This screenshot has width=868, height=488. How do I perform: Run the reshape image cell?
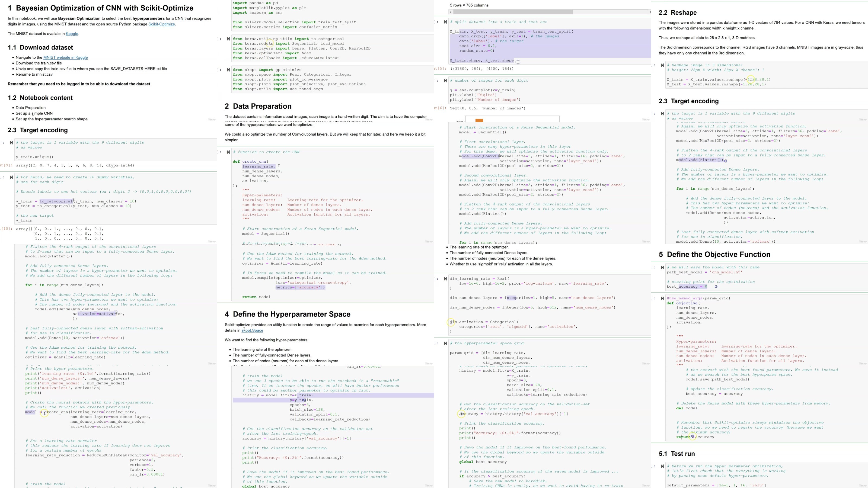click(x=662, y=65)
